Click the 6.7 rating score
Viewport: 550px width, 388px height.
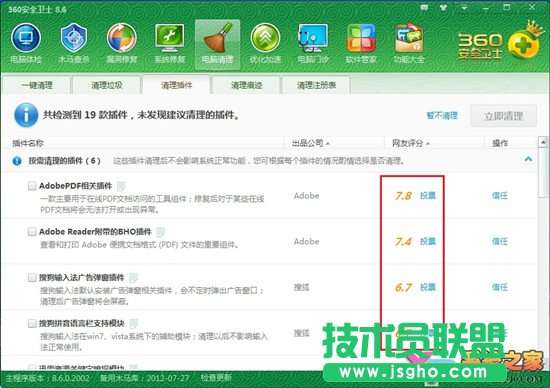(x=403, y=288)
